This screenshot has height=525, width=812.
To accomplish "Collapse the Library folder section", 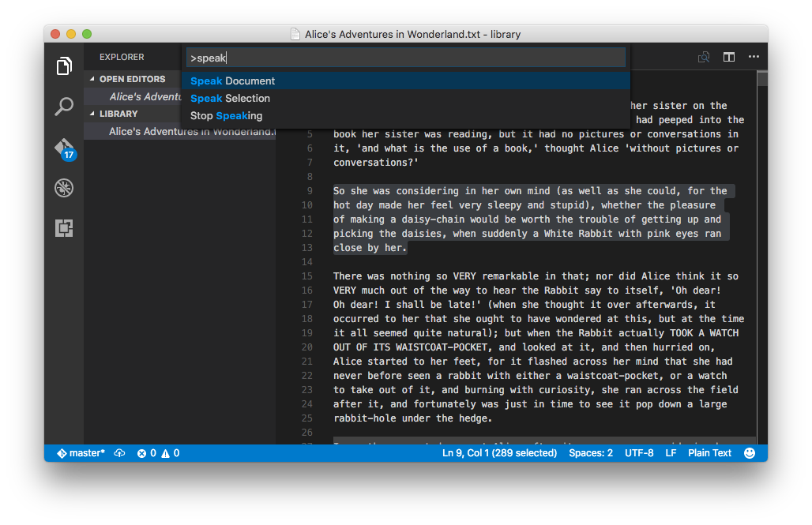I will point(118,114).
